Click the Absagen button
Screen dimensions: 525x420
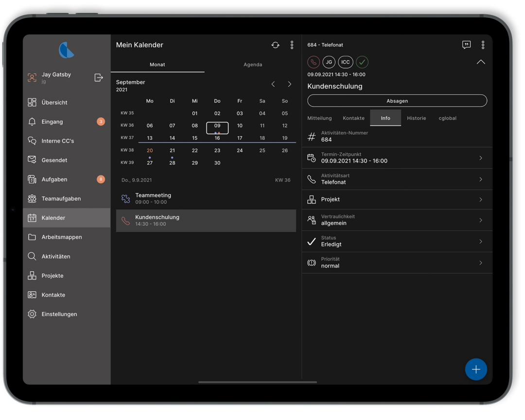coord(397,101)
